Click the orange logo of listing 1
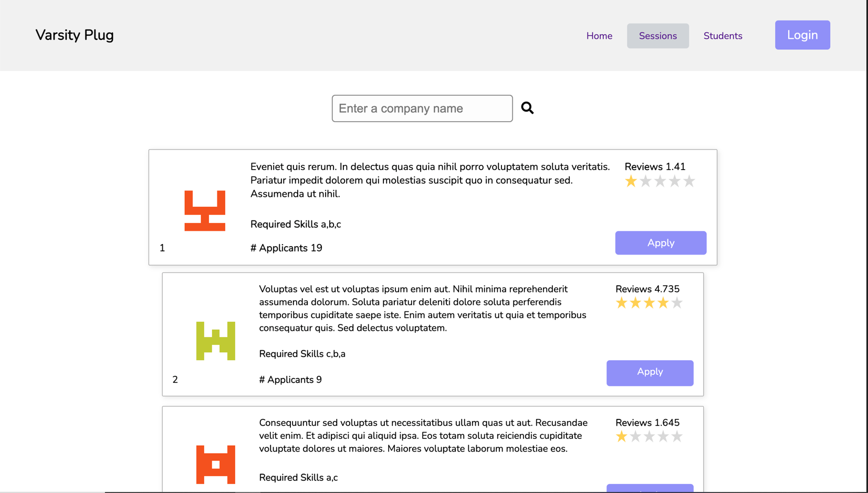The image size is (868, 493). [205, 211]
